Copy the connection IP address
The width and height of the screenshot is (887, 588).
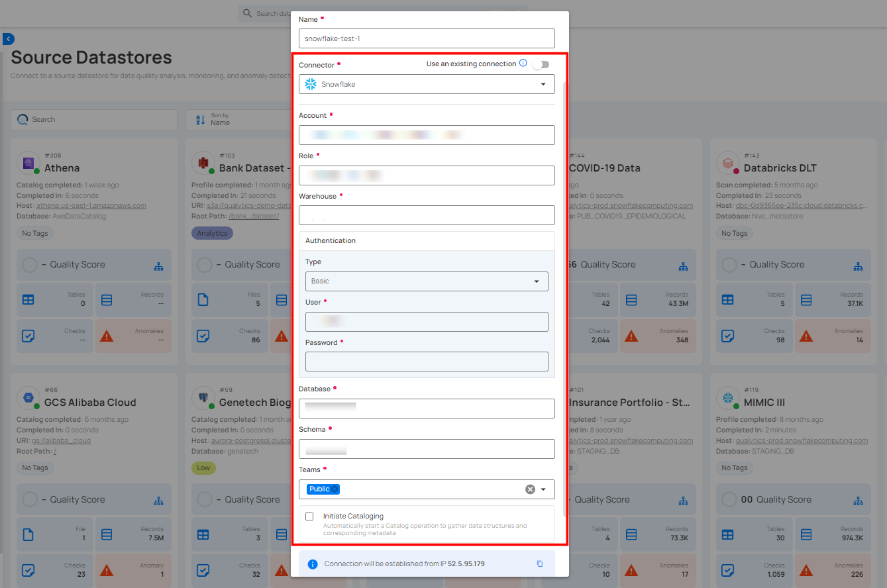click(540, 563)
